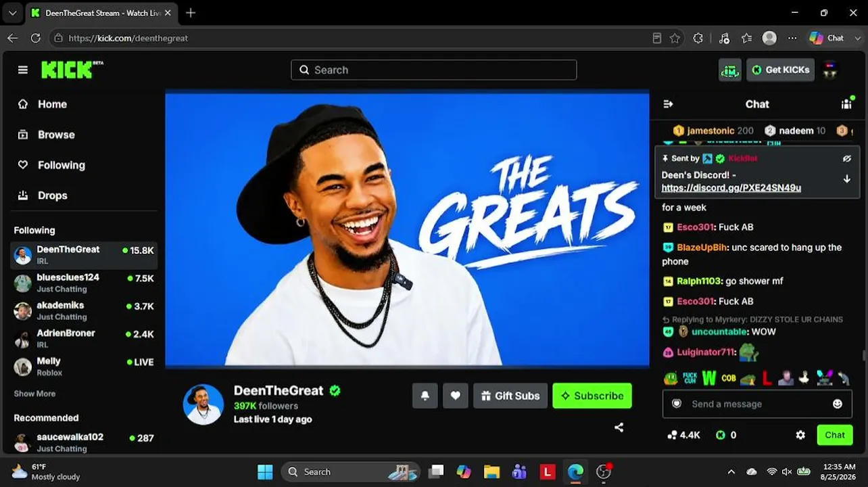The width and height of the screenshot is (868, 487).
Task: Click username uncountable in chat
Action: pyautogui.click(x=719, y=331)
